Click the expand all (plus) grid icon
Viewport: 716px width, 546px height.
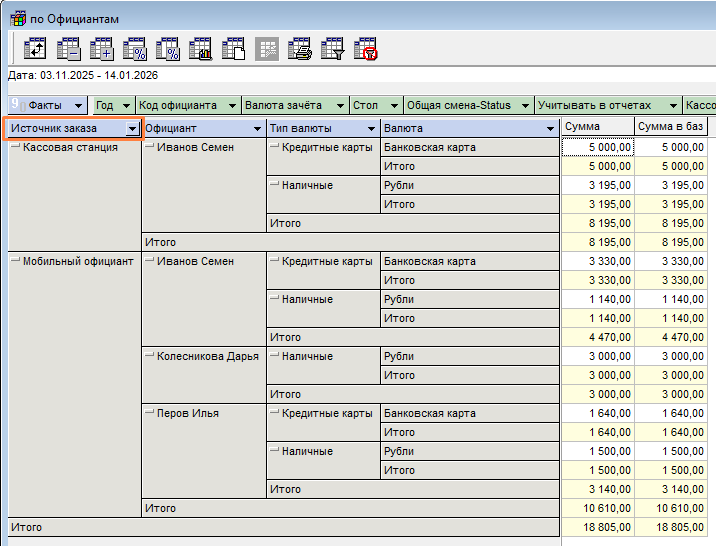pyautogui.click(x=102, y=48)
